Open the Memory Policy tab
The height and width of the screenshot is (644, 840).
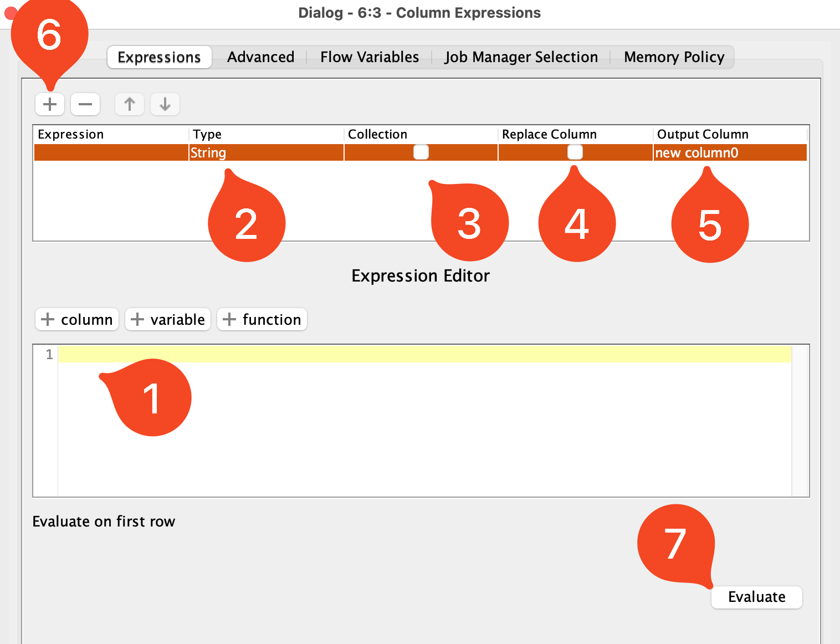click(673, 57)
